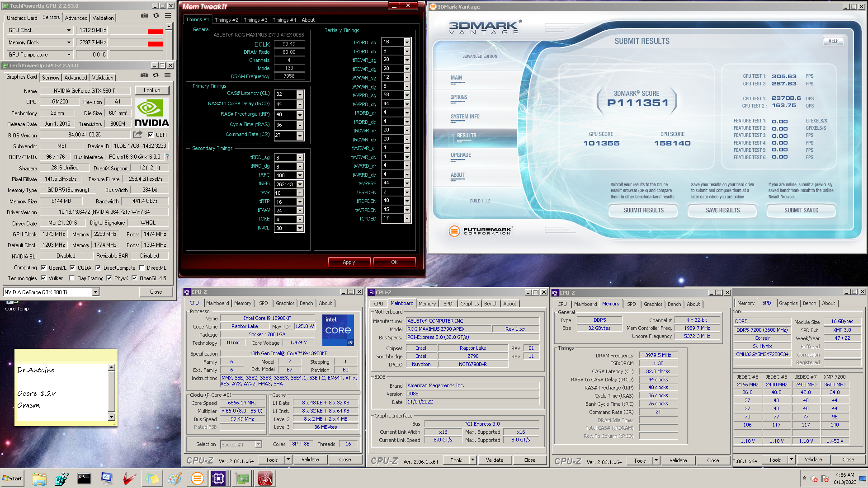
Task: Click refresh icon in GPU-Z Graphics Card window
Action: click(156, 75)
